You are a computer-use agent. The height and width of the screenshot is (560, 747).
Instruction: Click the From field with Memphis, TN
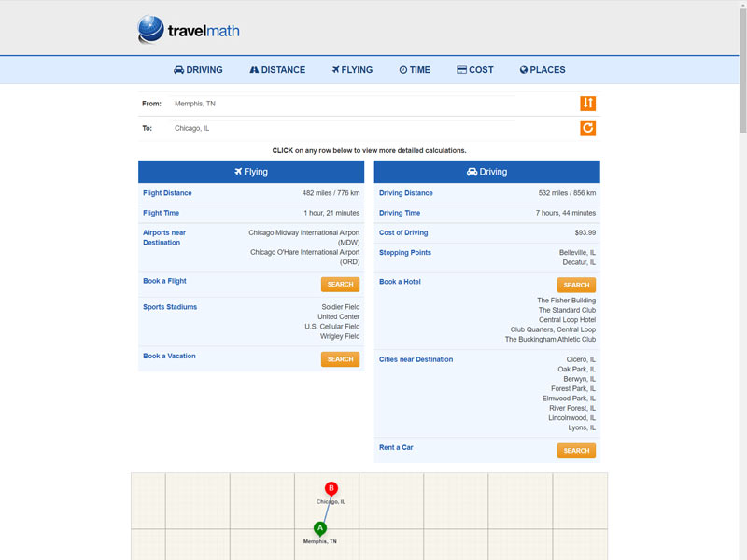pos(343,104)
